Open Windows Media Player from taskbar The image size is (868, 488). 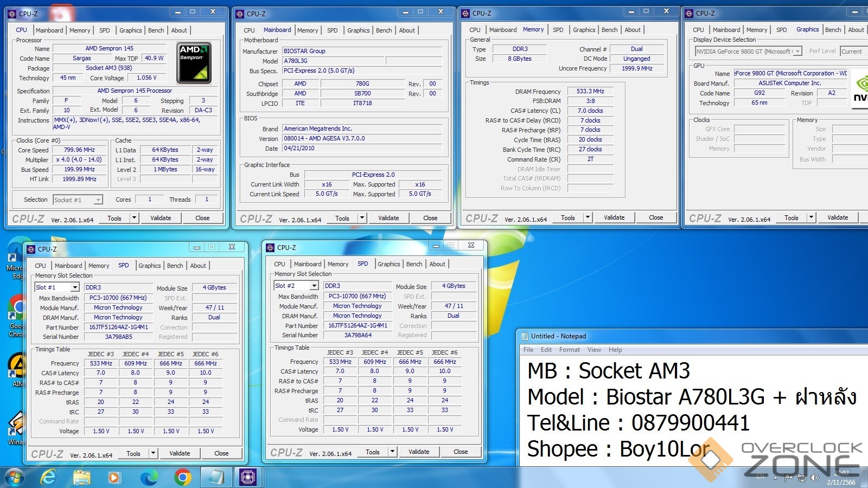(114, 477)
